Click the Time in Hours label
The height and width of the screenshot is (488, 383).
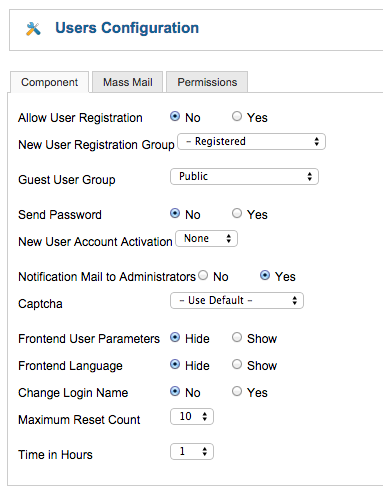point(55,455)
